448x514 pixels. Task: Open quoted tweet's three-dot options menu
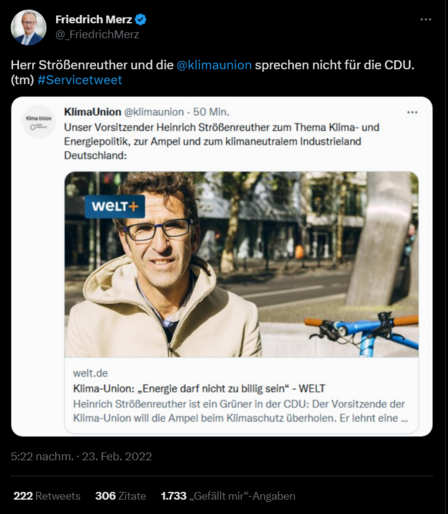(x=412, y=112)
